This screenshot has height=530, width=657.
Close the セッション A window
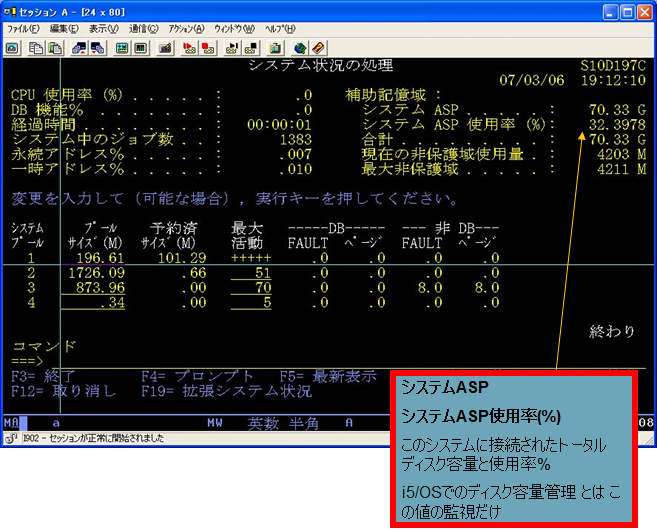(x=644, y=12)
